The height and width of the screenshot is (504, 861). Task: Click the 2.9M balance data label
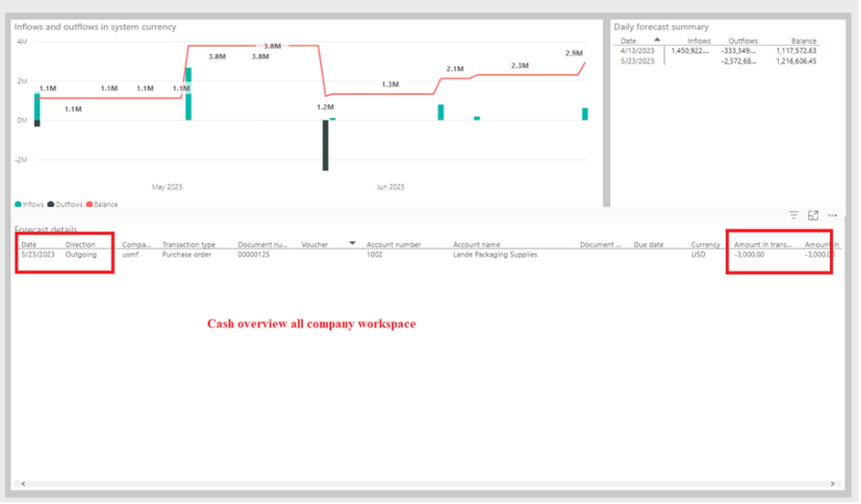click(x=574, y=53)
